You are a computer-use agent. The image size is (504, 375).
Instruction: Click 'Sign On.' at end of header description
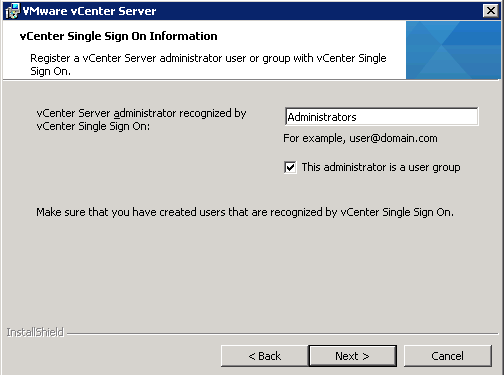tap(50, 71)
